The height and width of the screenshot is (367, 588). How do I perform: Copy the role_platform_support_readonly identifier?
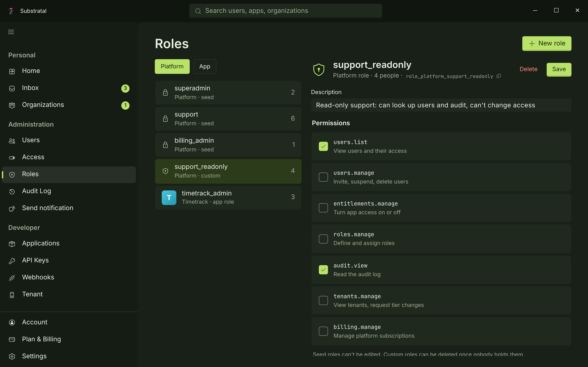(499, 76)
